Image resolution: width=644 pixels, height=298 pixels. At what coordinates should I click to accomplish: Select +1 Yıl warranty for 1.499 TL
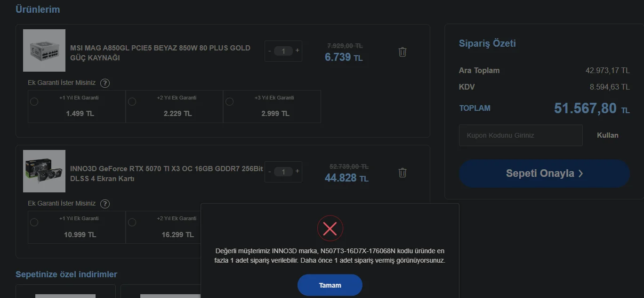point(34,101)
